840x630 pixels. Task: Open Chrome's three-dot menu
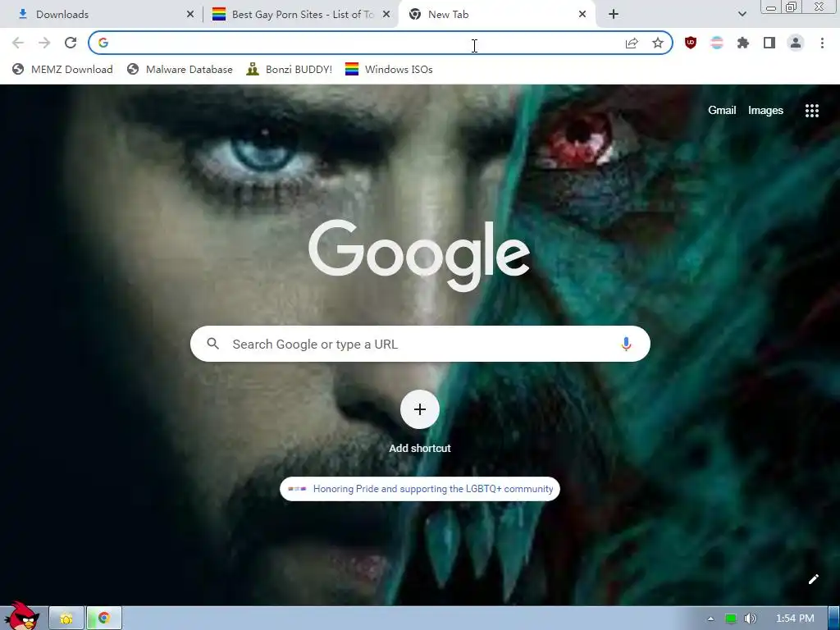pyautogui.click(x=822, y=43)
